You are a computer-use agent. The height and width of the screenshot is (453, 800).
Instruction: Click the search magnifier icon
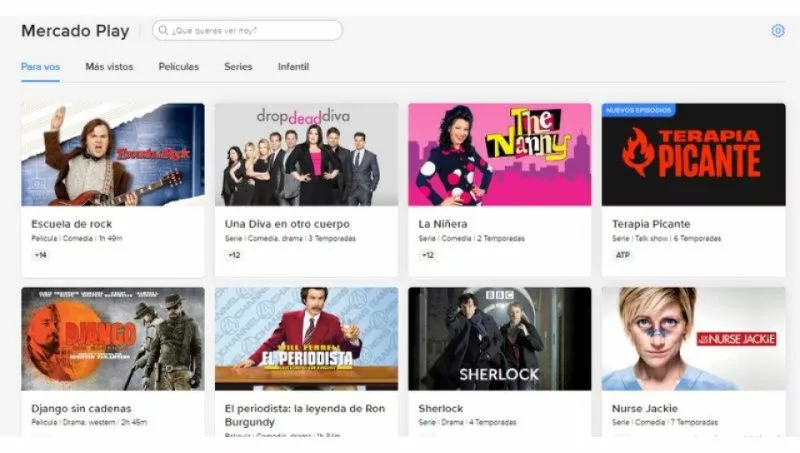click(164, 31)
